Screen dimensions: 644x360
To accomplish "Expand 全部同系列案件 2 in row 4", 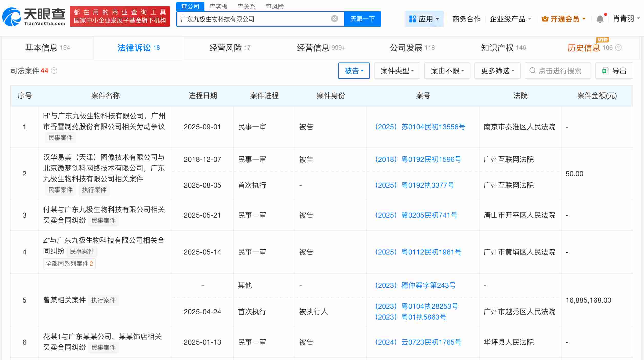I will (x=69, y=263).
